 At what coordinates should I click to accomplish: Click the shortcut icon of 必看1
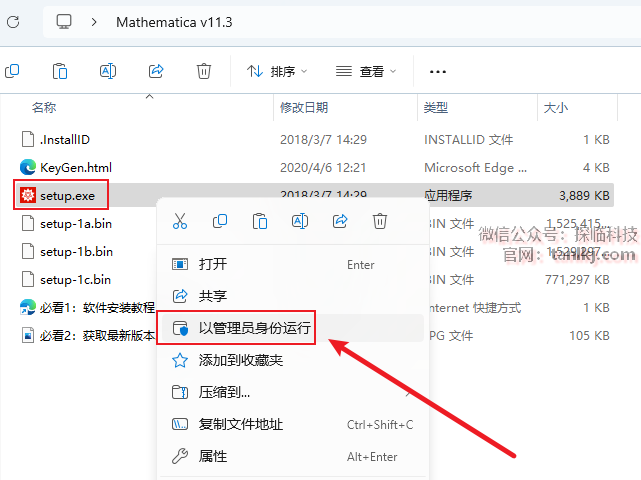[x=28, y=307]
